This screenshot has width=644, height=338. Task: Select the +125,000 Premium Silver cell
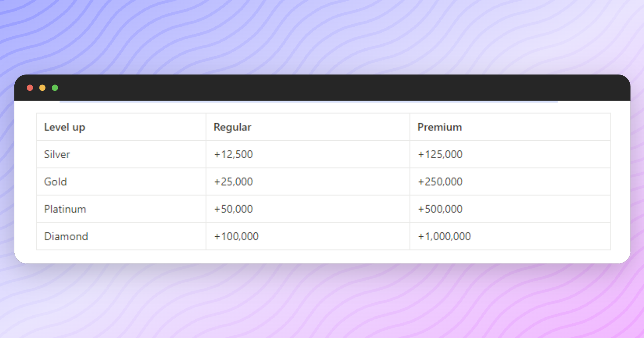coord(510,154)
